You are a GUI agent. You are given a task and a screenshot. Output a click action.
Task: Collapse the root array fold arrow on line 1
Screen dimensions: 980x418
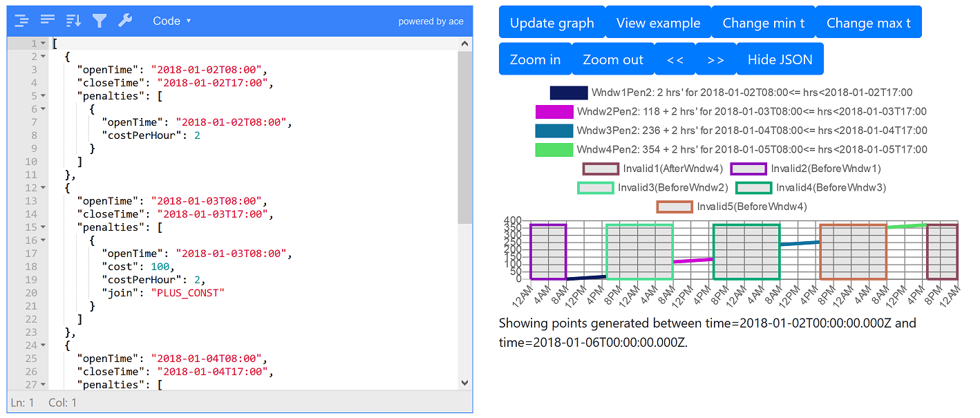coord(44,44)
